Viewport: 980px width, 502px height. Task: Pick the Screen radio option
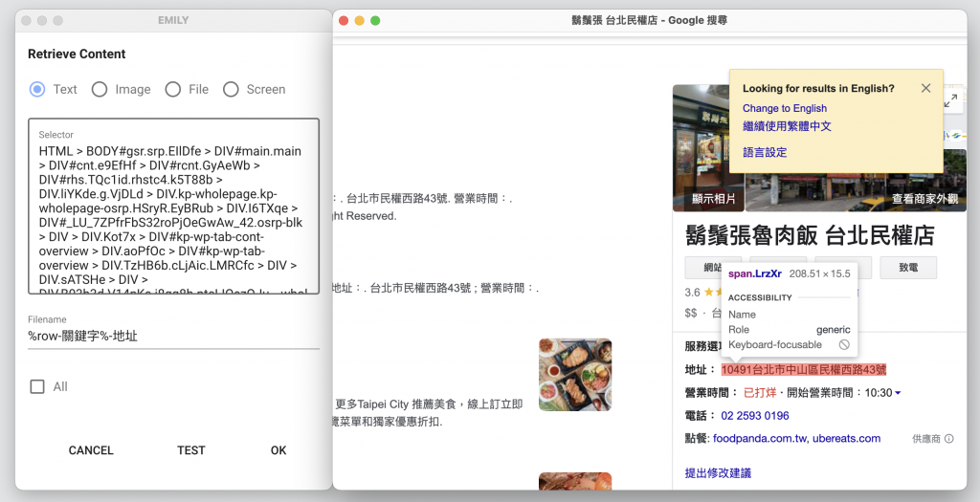tap(231, 89)
